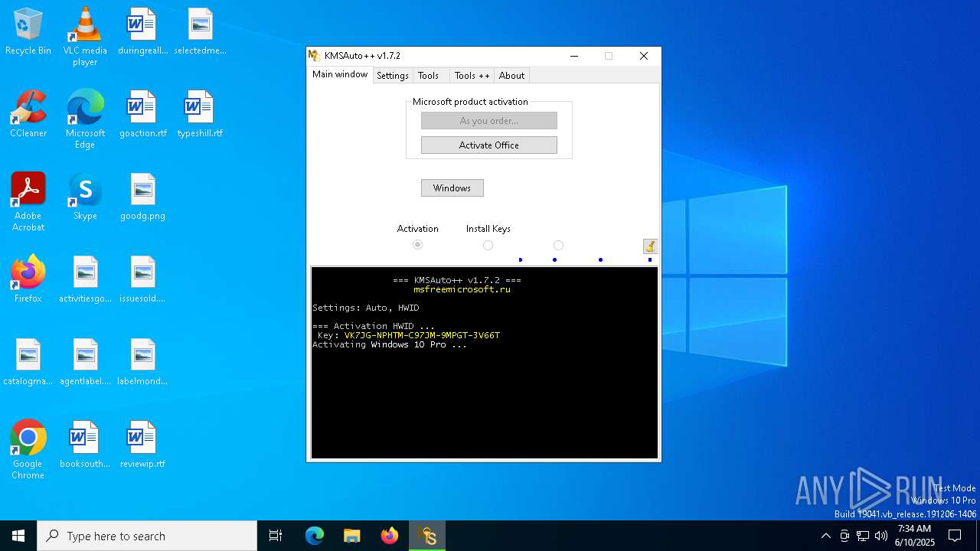980x551 pixels.
Task: Click the Windows button
Action: pyautogui.click(x=452, y=187)
